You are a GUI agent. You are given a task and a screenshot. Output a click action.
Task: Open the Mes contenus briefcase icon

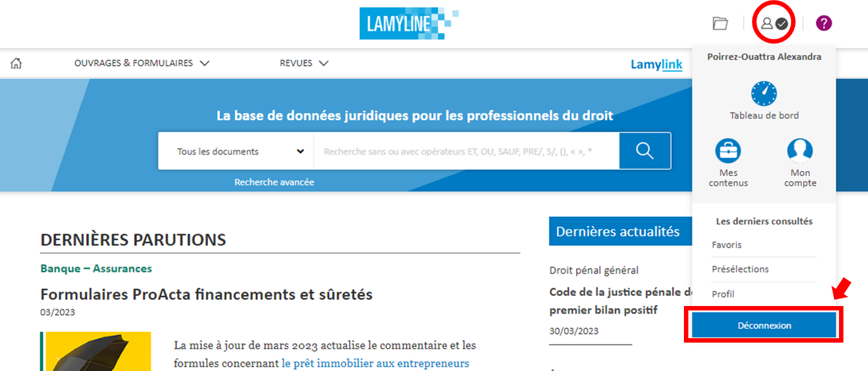728,151
